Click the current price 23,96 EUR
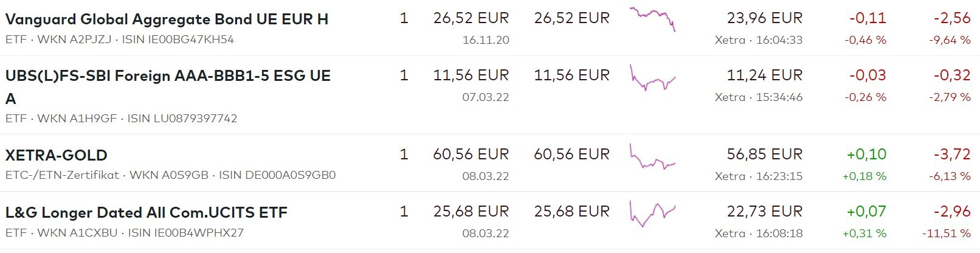 pos(764,18)
